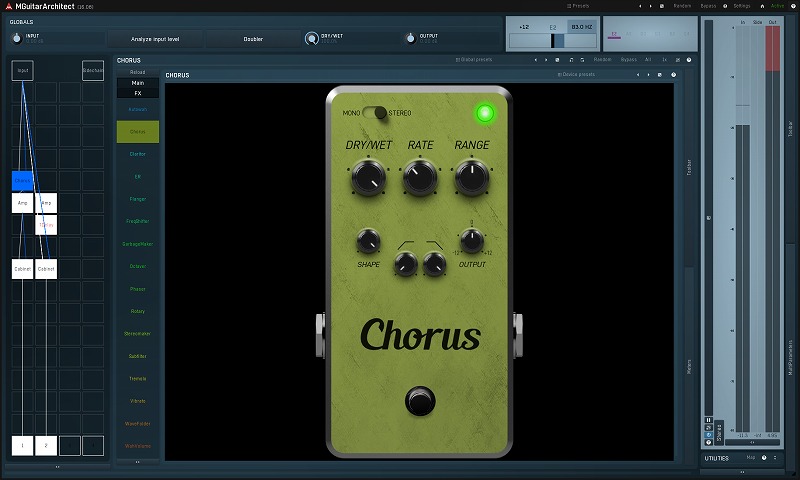Click the RANGE knob on the pedal
This screenshot has width=800, height=480.
[471, 178]
